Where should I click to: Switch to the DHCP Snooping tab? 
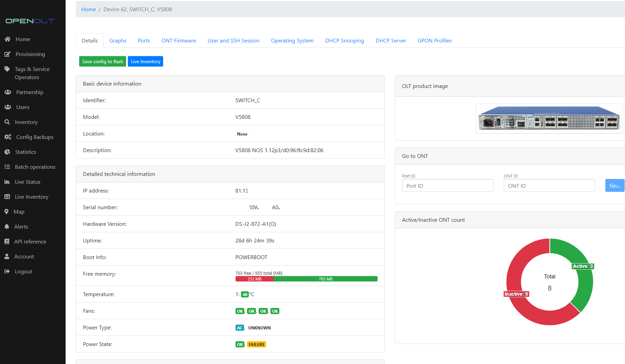coord(345,40)
